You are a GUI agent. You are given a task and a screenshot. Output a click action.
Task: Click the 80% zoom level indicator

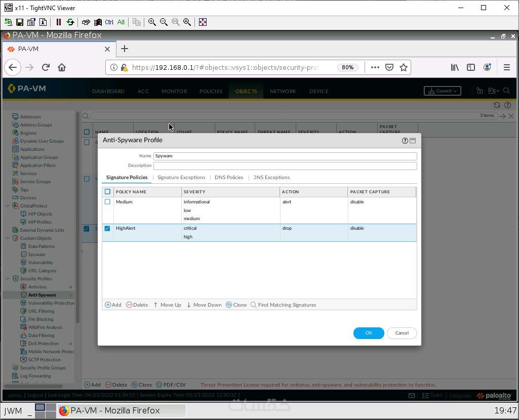pos(347,67)
